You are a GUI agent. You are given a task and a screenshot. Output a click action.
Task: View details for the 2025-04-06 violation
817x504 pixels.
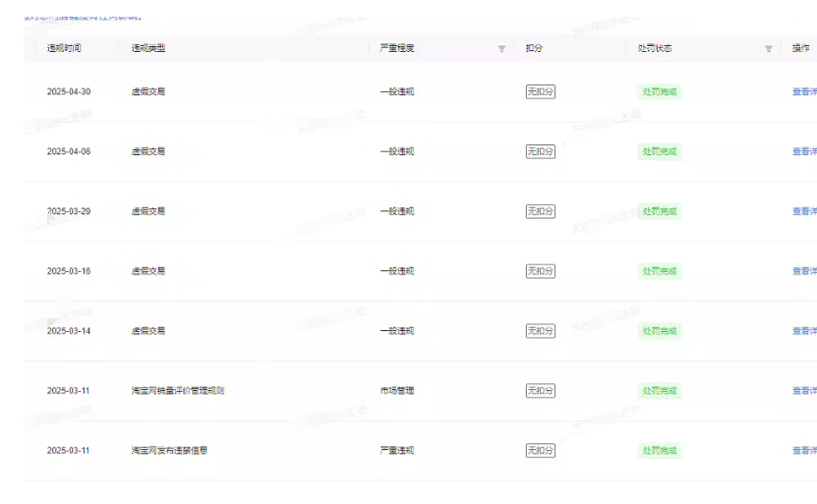point(803,151)
